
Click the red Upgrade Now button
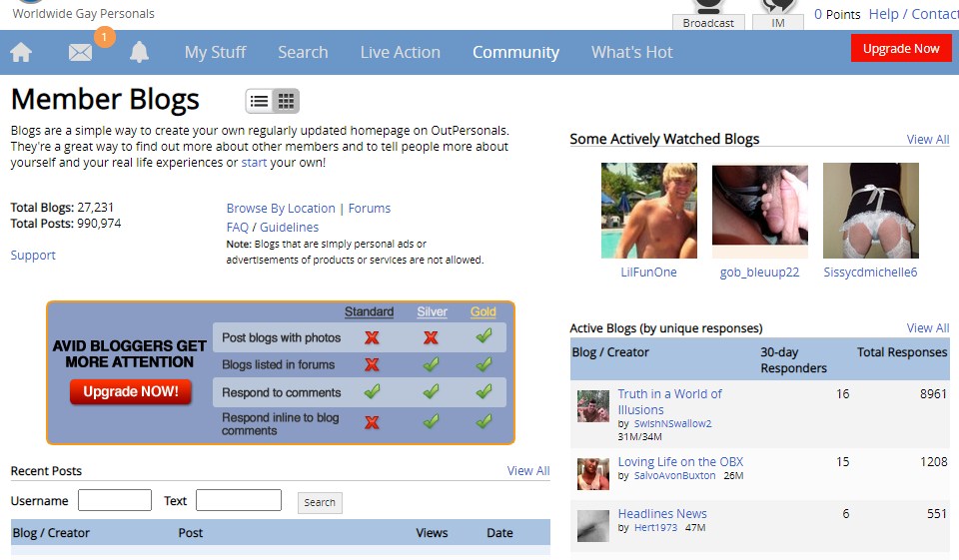coord(901,49)
